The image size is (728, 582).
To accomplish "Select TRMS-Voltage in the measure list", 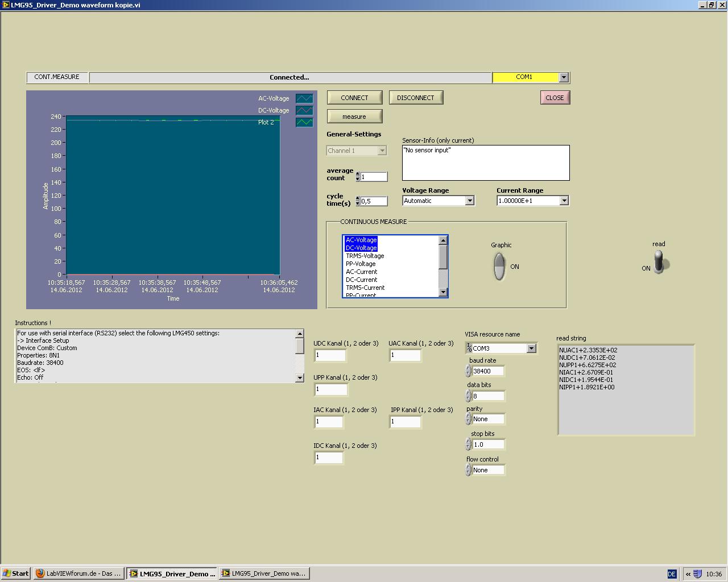I will [365, 256].
